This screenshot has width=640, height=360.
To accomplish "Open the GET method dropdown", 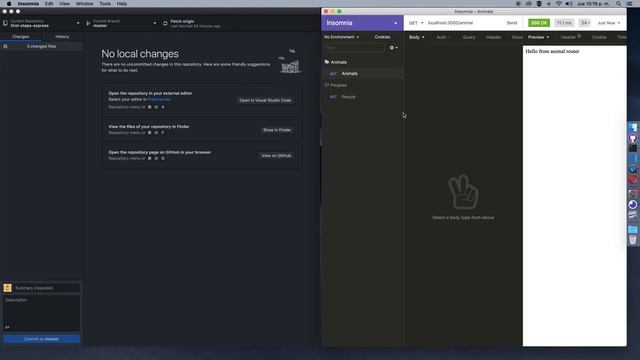I will coord(416,23).
